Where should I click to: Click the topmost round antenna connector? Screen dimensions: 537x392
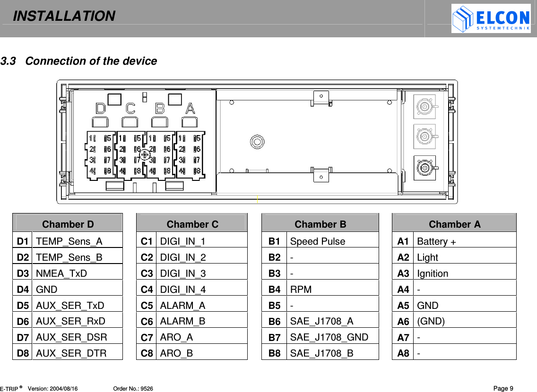[425, 106]
